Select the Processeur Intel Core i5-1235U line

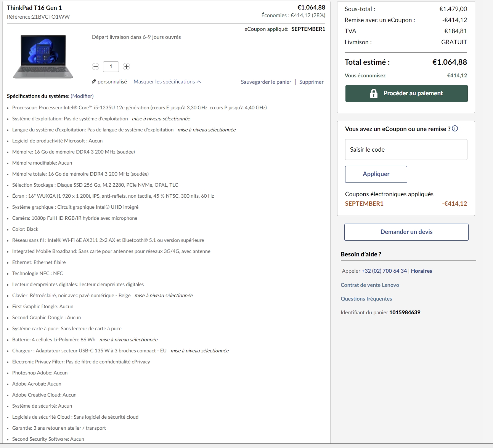coord(140,108)
